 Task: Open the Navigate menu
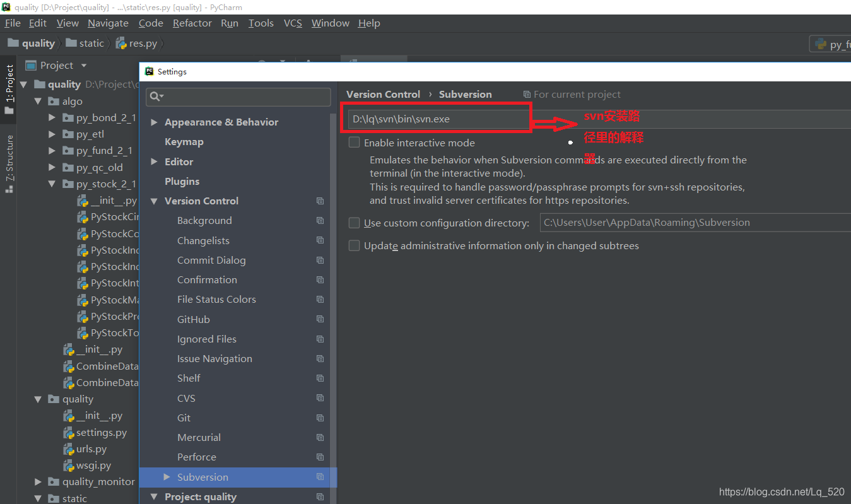108,23
